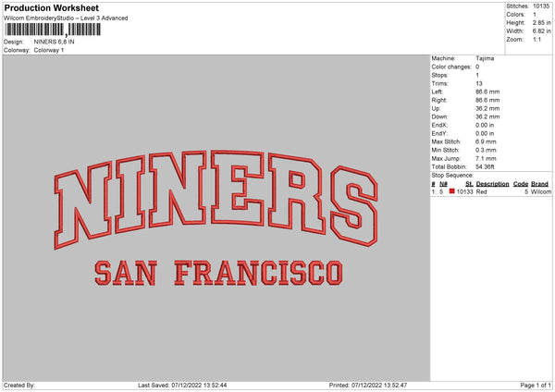Click the Code column header

pos(520,184)
